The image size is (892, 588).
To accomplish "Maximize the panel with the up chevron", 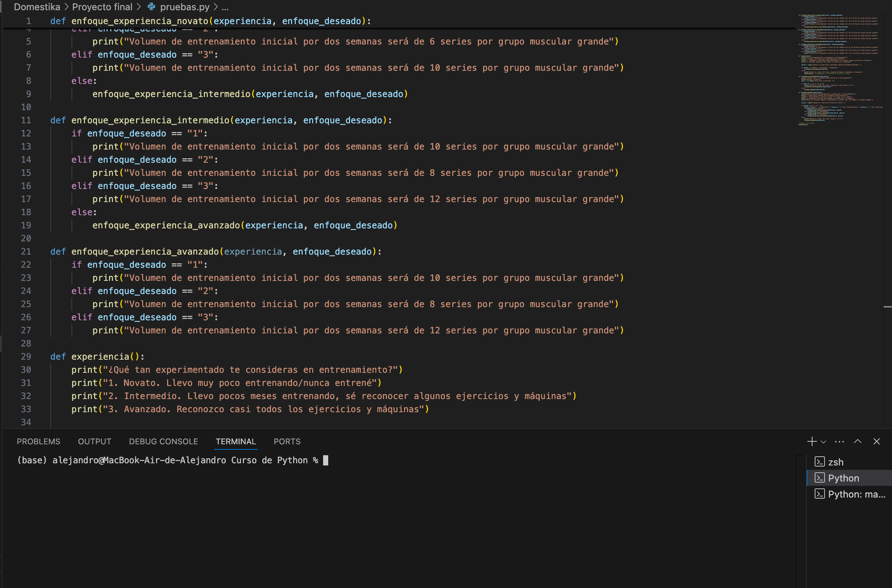I will (x=857, y=441).
